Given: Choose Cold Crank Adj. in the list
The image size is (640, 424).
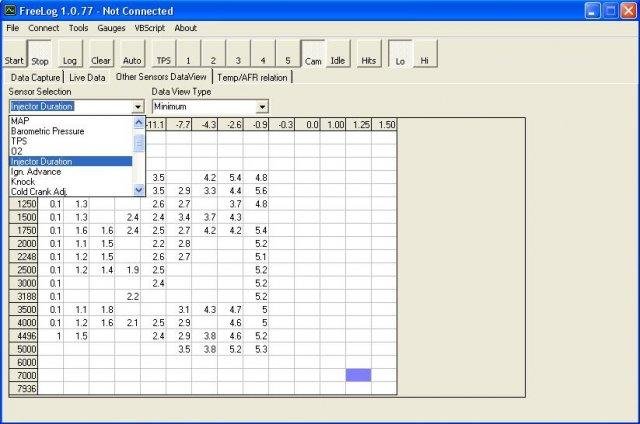Looking at the screenshot, I should 71,191.
